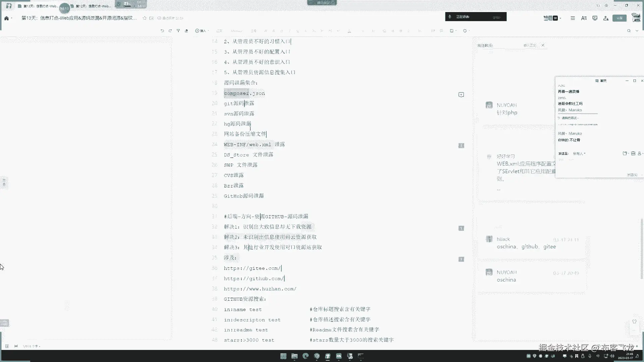Click the 分享 share button

pos(619,18)
